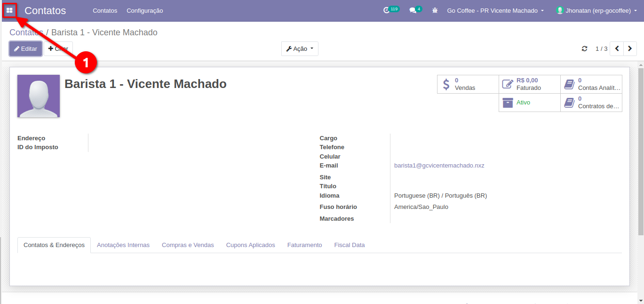Click the barista1 email address link
Image resolution: width=644 pixels, height=304 pixels.
tap(439, 166)
